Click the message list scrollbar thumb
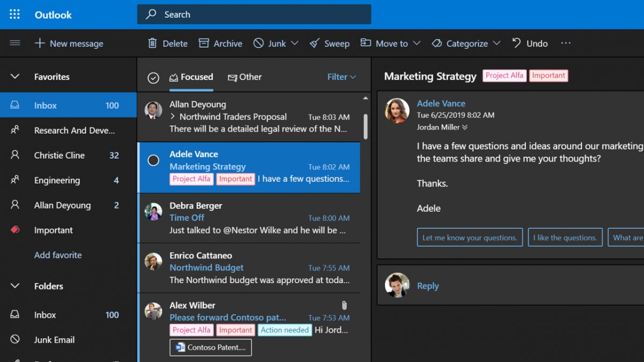 (x=365, y=126)
